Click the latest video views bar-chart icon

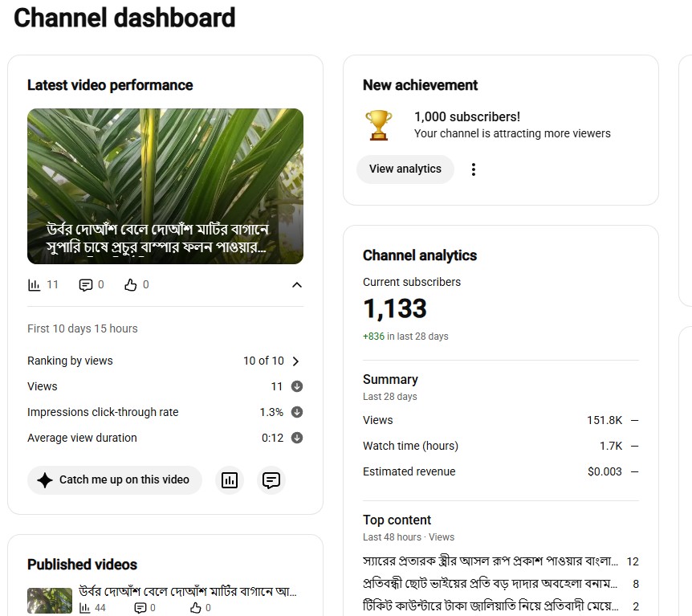click(34, 285)
